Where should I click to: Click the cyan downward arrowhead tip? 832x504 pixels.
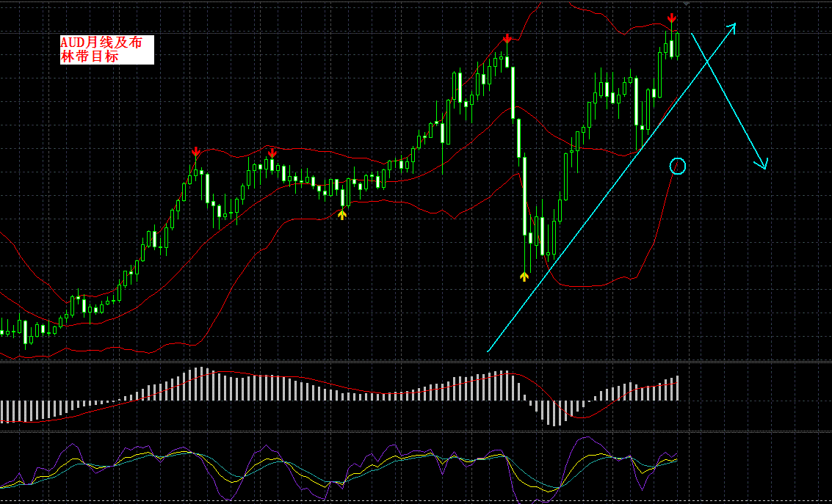[x=766, y=169]
